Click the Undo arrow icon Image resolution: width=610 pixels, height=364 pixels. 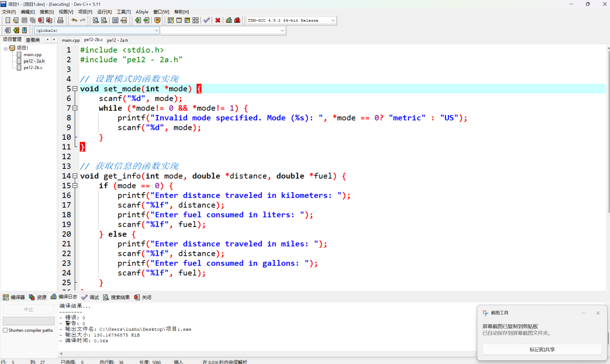click(x=74, y=20)
